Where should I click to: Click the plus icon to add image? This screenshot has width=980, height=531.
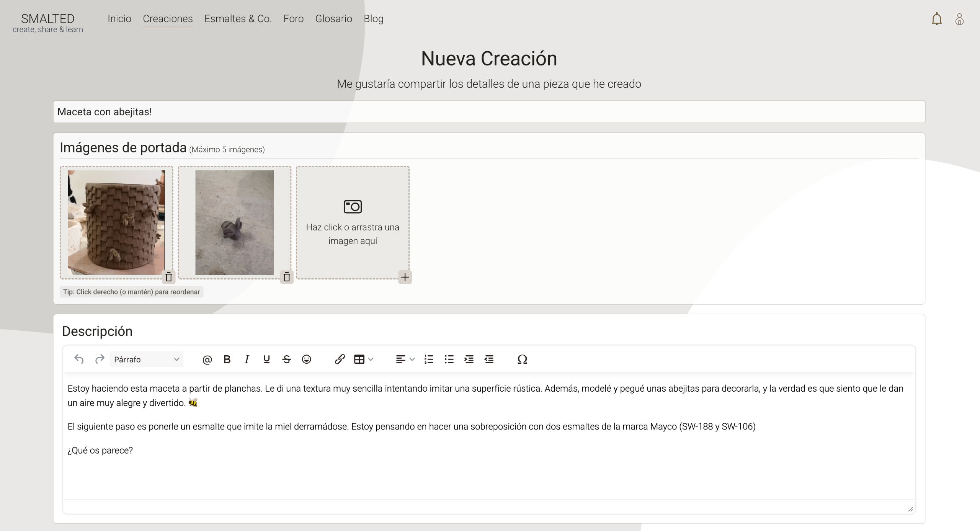coord(405,277)
